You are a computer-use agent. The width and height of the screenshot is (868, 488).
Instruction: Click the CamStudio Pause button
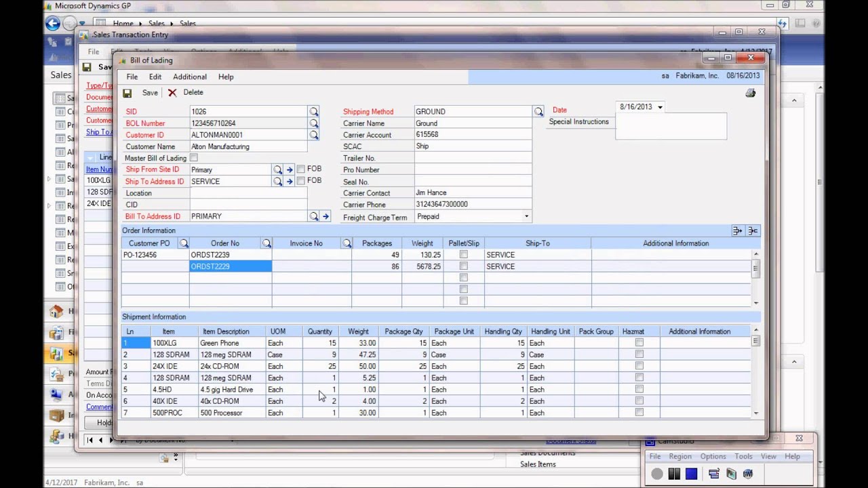(x=674, y=474)
